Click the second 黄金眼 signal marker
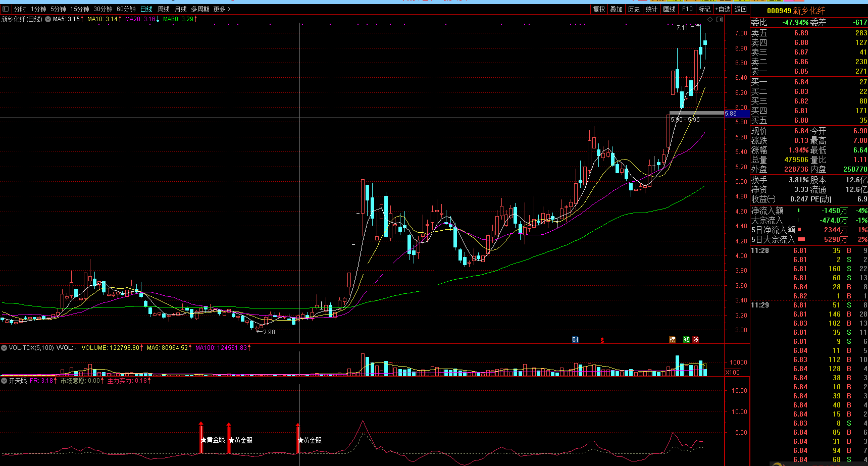The height and width of the screenshot is (466, 868). pyautogui.click(x=241, y=440)
